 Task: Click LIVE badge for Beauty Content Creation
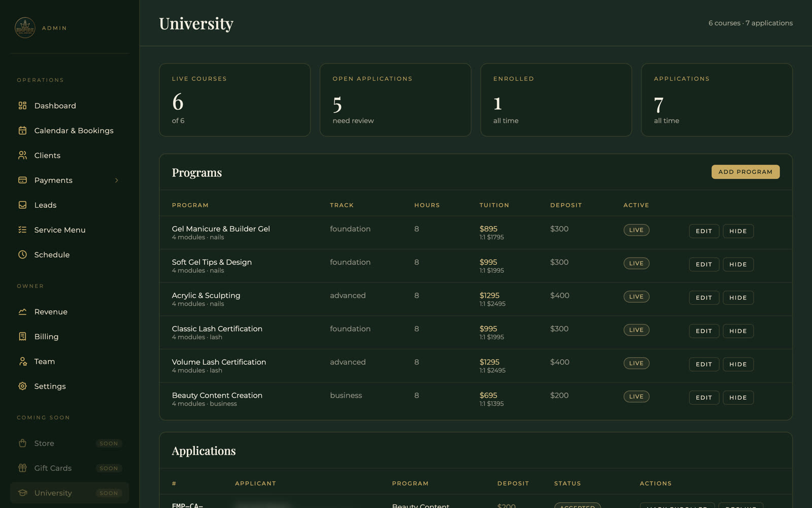636,397
